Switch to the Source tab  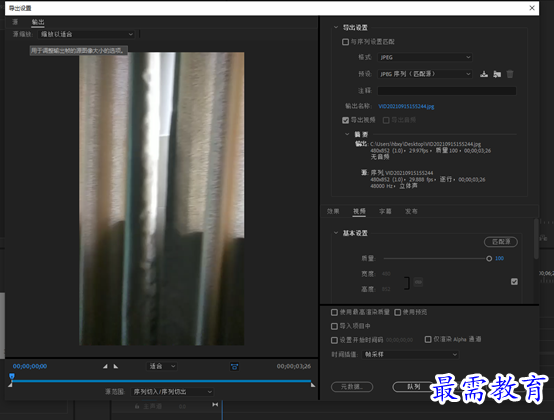click(x=15, y=22)
